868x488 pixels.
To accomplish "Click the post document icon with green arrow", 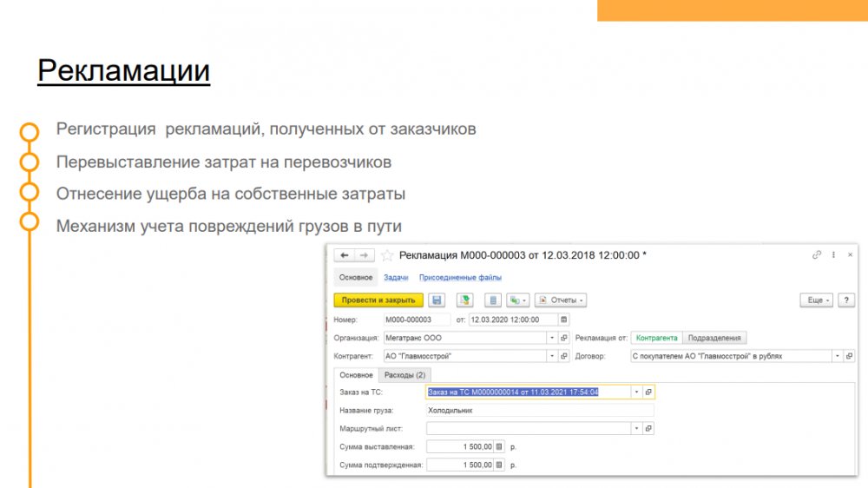I will [465, 300].
